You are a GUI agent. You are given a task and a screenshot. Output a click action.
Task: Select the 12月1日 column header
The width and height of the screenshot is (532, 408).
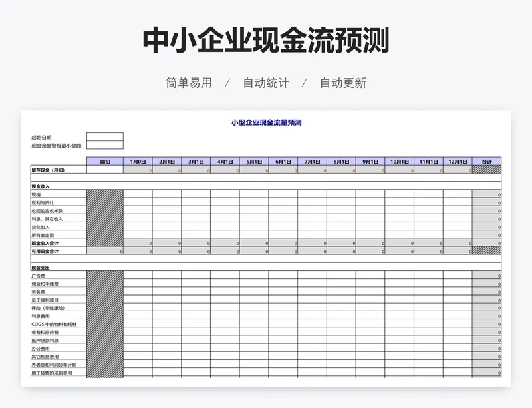click(458, 161)
